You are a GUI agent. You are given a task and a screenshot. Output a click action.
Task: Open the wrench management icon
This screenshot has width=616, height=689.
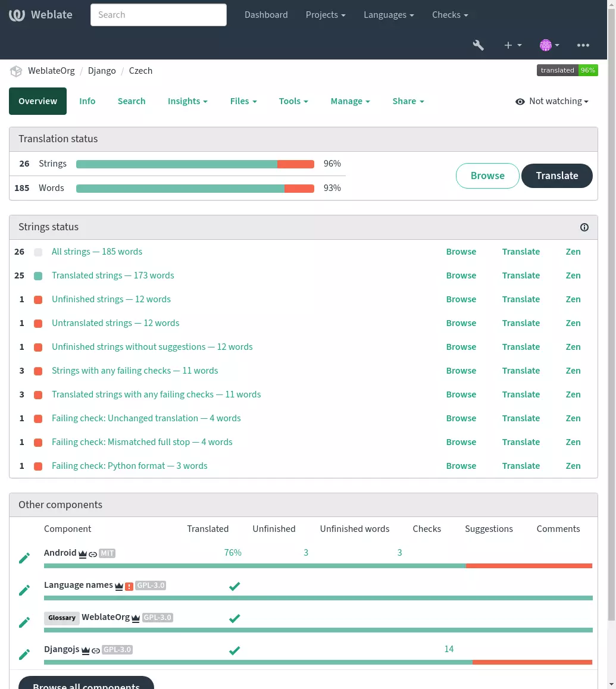pos(479,45)
